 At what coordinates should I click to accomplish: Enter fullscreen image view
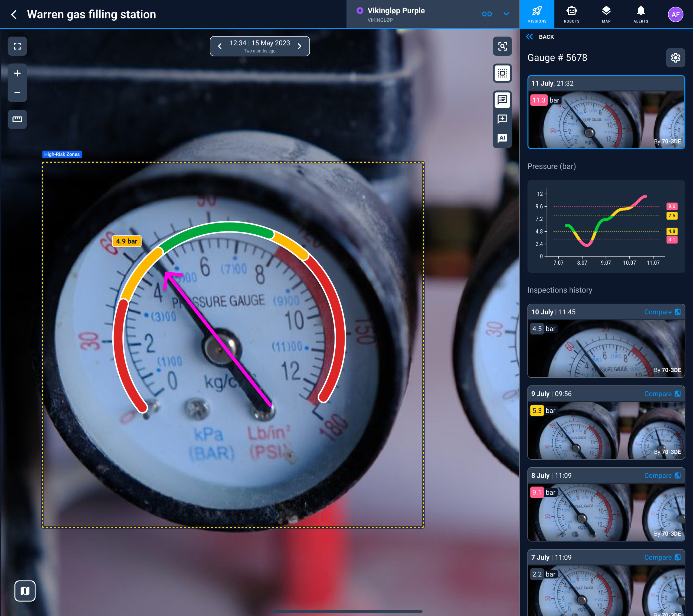[17, 46]
